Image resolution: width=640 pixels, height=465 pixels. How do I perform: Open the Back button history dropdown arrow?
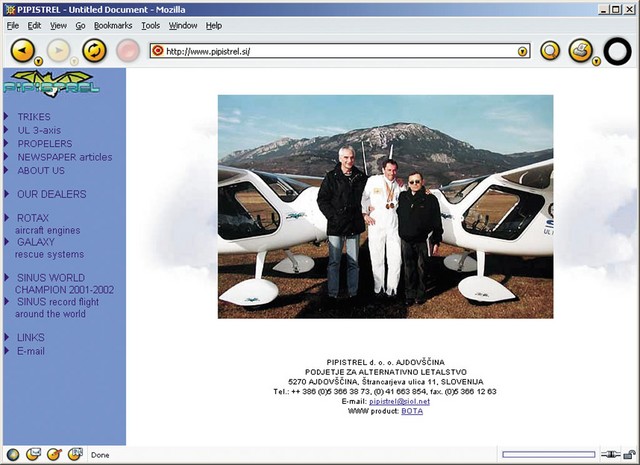pyautogui.click(x=38, y=62)
